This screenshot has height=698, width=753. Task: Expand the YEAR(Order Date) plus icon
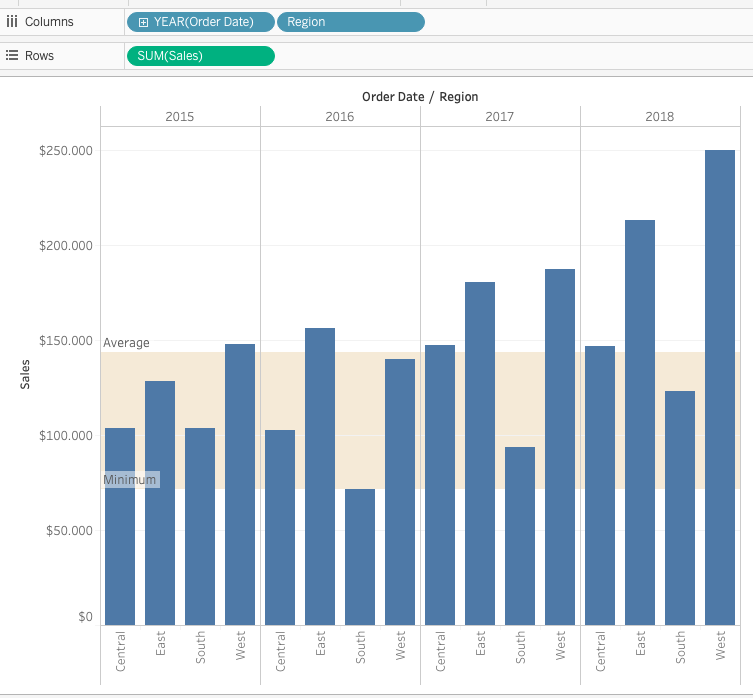point(143,22)
